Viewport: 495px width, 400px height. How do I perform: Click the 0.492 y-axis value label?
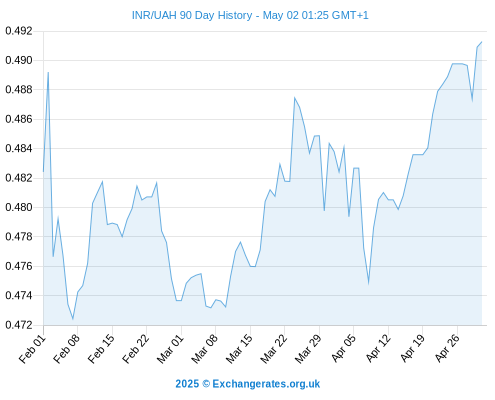[19, 31]
